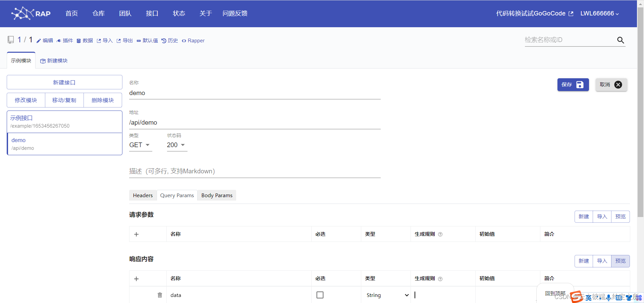Viewport: 644px width, 303px height.
Task: Open 默认值 default values
Action: click(x=147, y=41)
